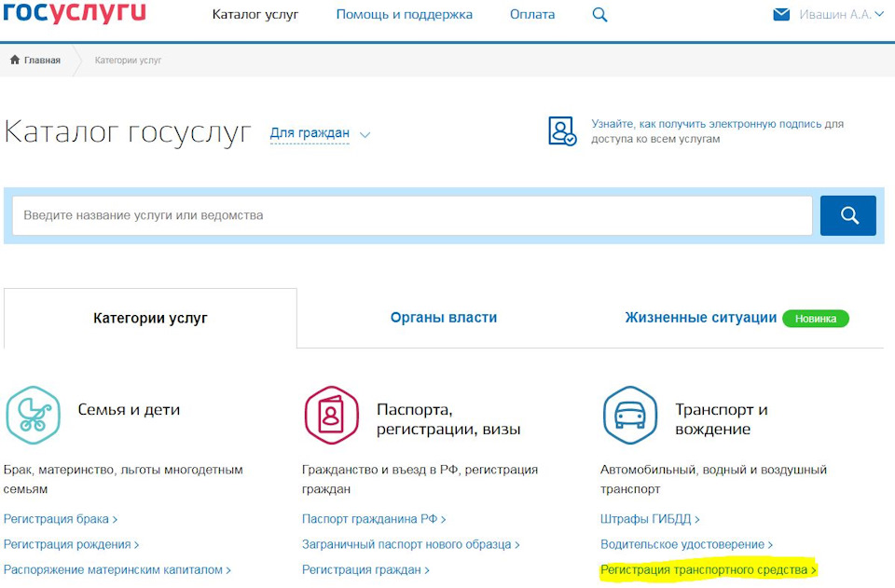The image size is (895, 588).
Task: Open Регистрация транспортного средства link
Action: click(x=709, y=569)
